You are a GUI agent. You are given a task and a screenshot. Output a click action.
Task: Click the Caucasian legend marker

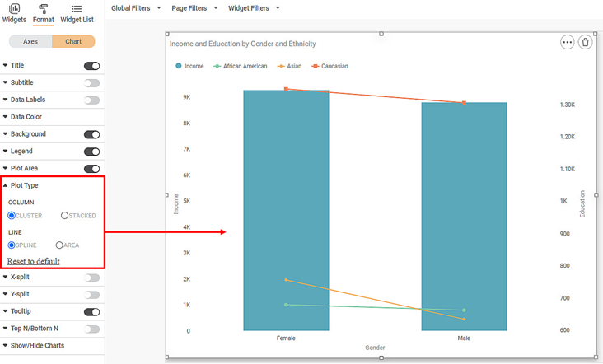316,66
